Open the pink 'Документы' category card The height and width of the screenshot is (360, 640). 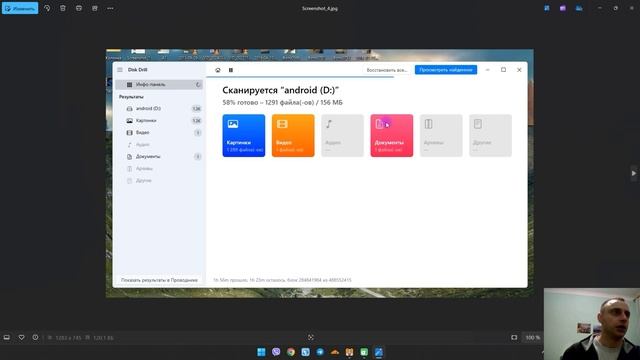coord(392,136)
